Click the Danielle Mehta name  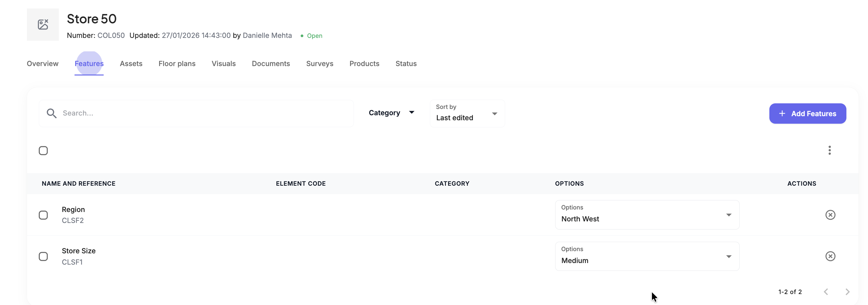click(x=267, y=35)
